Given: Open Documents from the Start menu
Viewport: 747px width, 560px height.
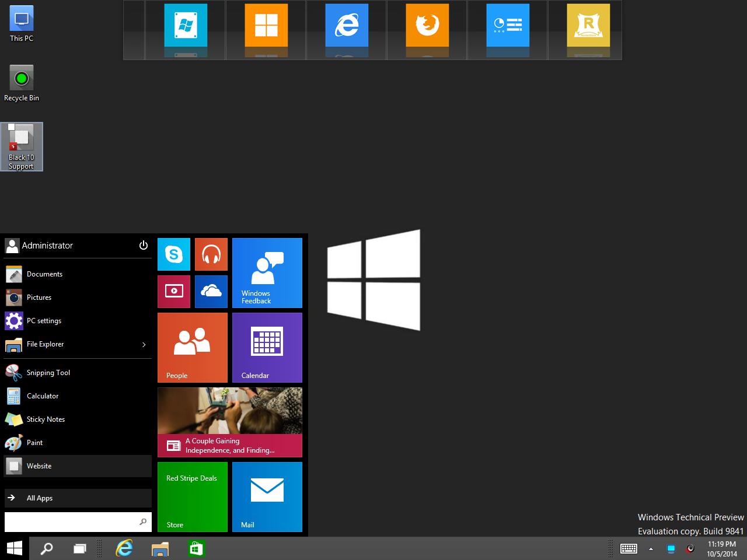Looking at the screenshot, I should 78,274.
